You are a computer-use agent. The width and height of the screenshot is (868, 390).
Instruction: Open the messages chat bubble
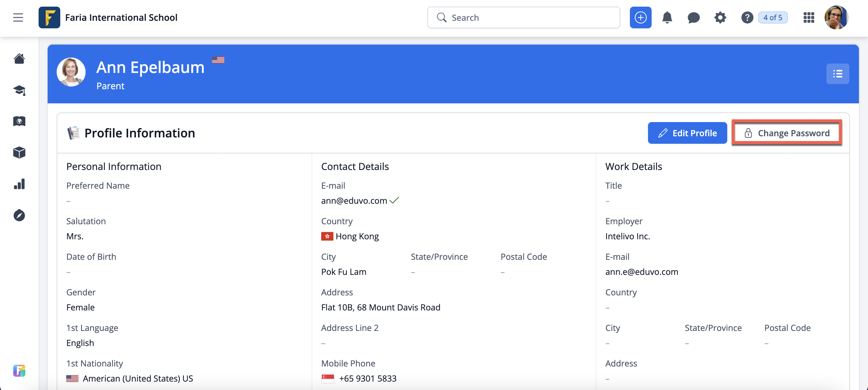pyautogui.click(x=693, y=17)
